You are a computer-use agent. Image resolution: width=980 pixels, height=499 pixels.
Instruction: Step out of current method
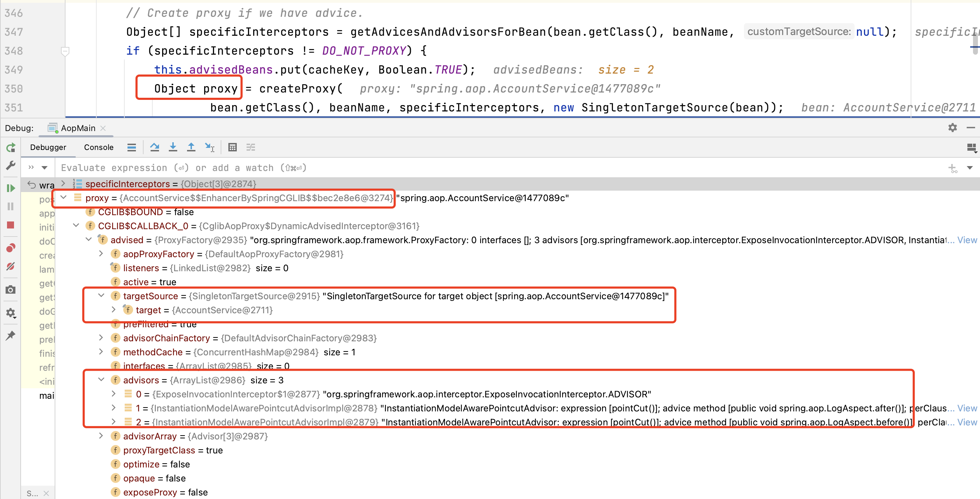tap(191, 147)
